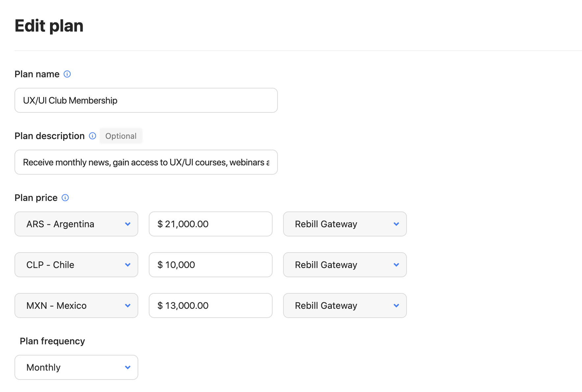Click the info icon beside Plan description

click(93, 136)
